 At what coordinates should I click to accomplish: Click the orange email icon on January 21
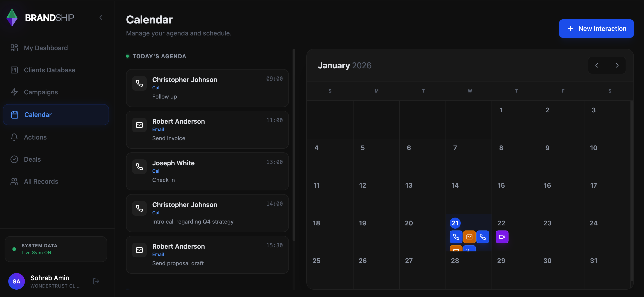[469, 237]
